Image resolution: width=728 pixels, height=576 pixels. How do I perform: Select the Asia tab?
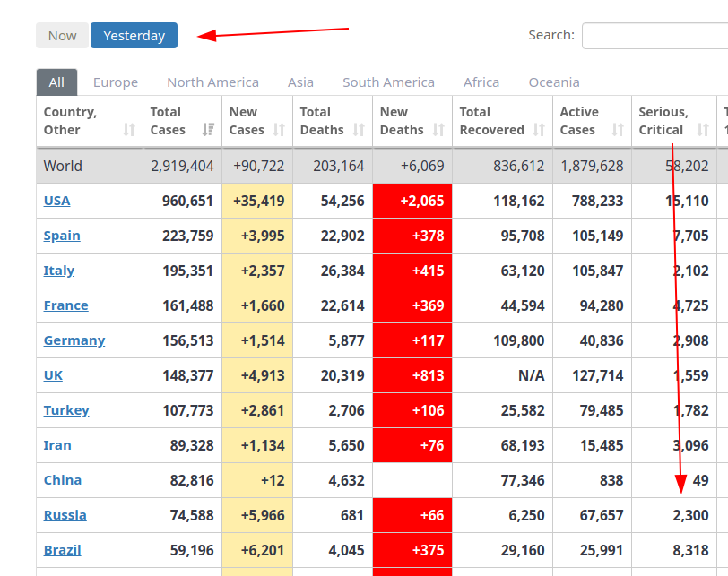[300, 82]
